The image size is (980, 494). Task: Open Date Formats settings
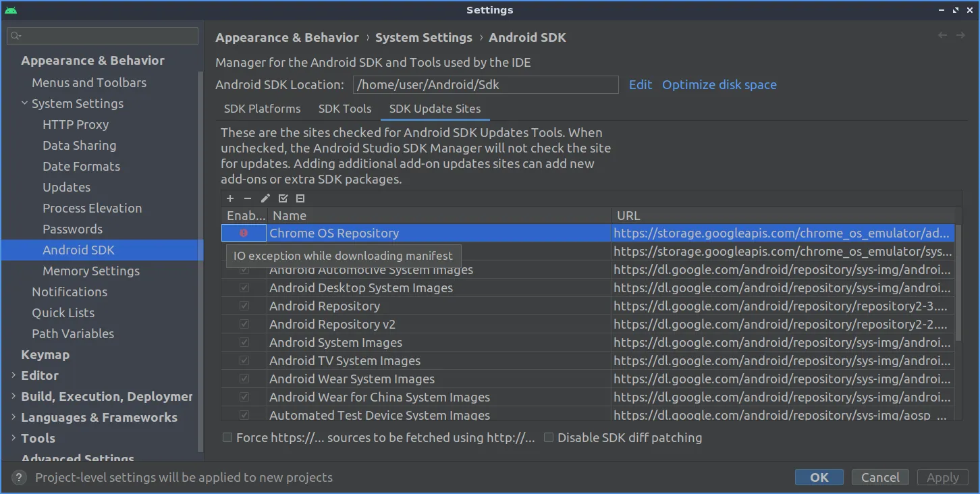click(81, 166)
